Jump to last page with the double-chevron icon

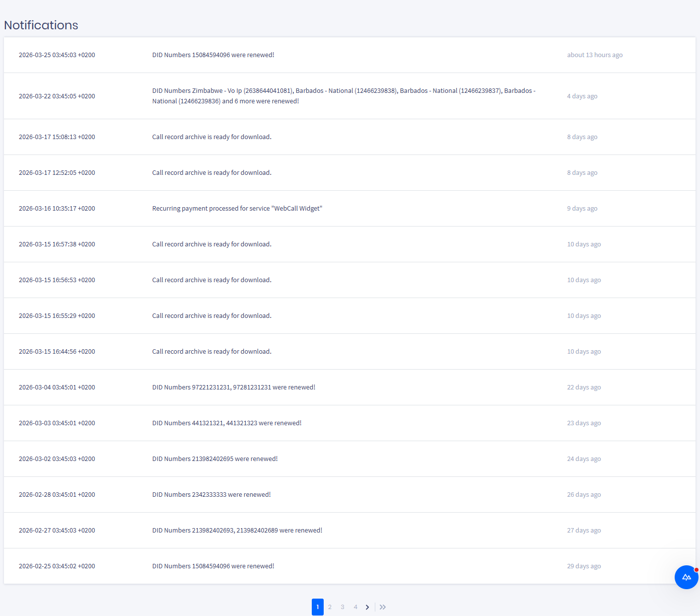point(382,607)
